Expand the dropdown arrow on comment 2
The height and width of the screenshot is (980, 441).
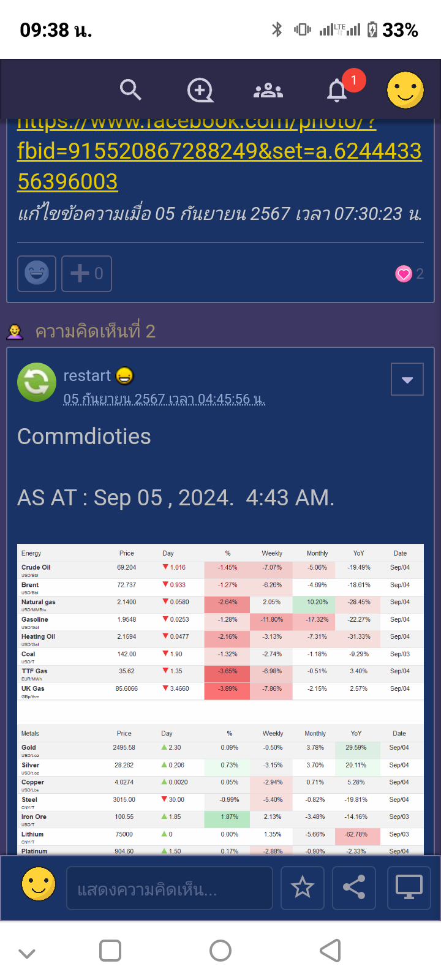coord(407,380)
